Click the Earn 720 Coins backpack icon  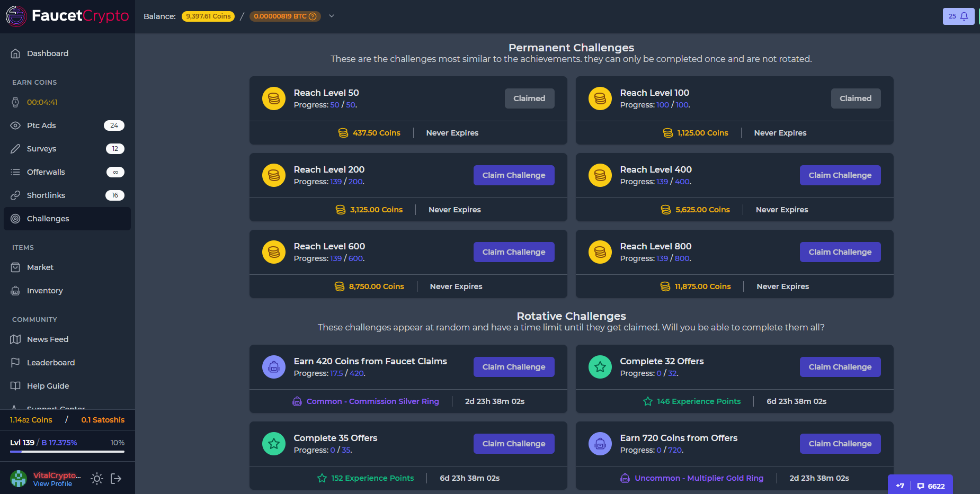(x=600, y=444)
